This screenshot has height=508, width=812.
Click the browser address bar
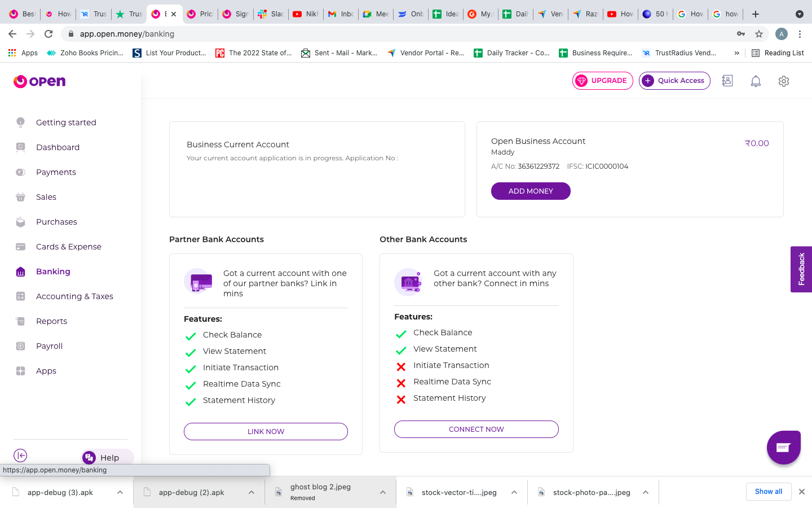tap(395, 34)
